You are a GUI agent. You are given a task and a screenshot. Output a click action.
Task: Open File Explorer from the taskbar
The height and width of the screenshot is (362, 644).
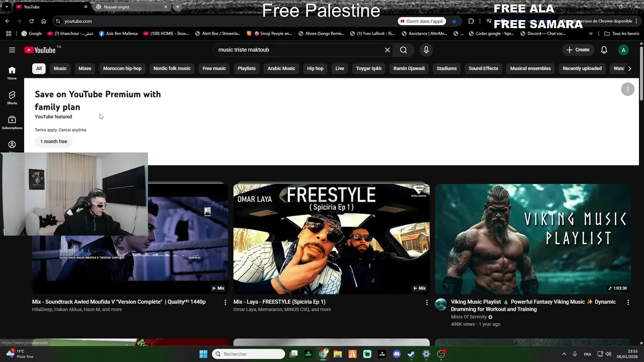pos(338,354)
